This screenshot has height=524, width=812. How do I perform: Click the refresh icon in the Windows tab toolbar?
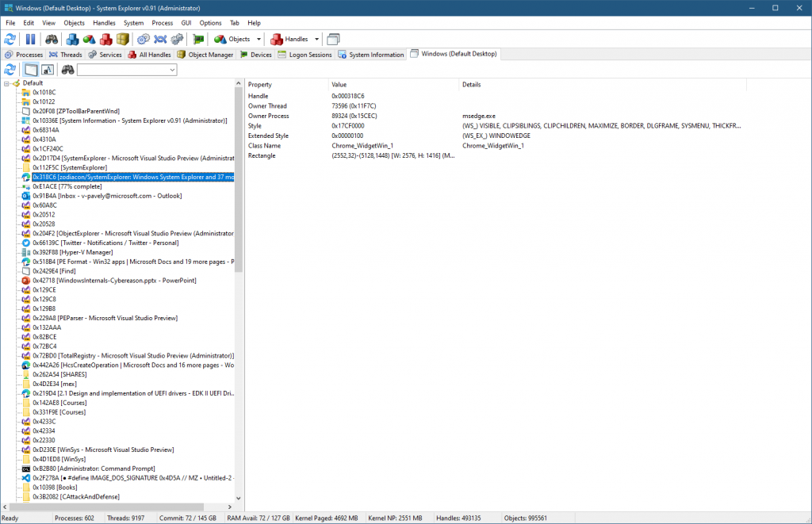(10, 70)
